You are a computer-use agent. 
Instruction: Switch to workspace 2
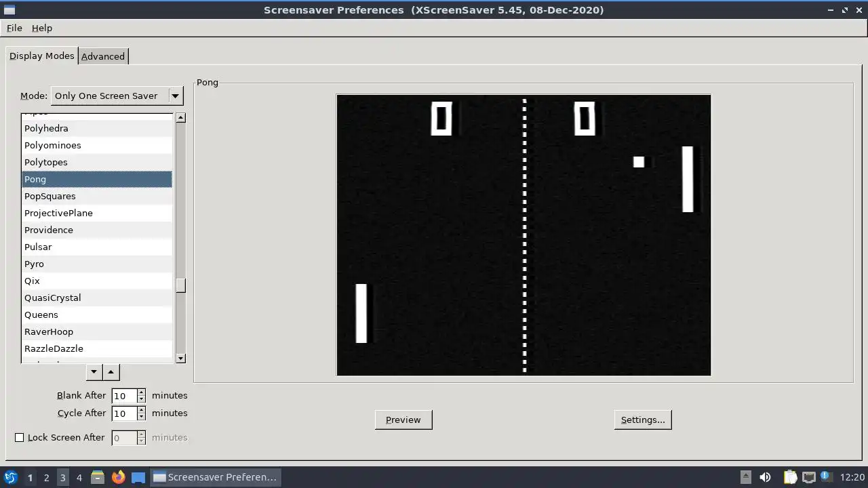coord(46,477)
